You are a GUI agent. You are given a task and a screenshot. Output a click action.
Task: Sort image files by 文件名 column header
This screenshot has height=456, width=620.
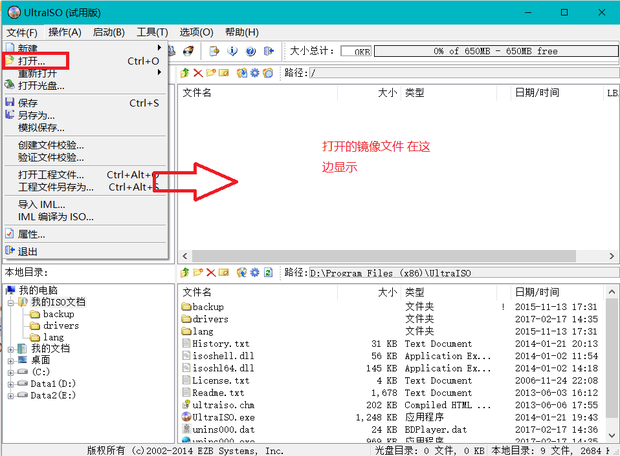[259, 93]
